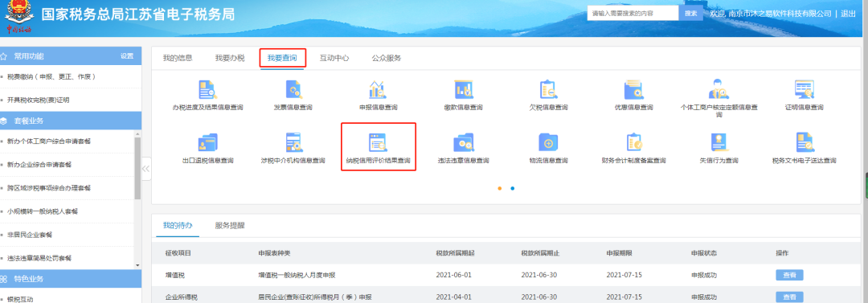Click the 搜索 button

[x=691, y=14]
